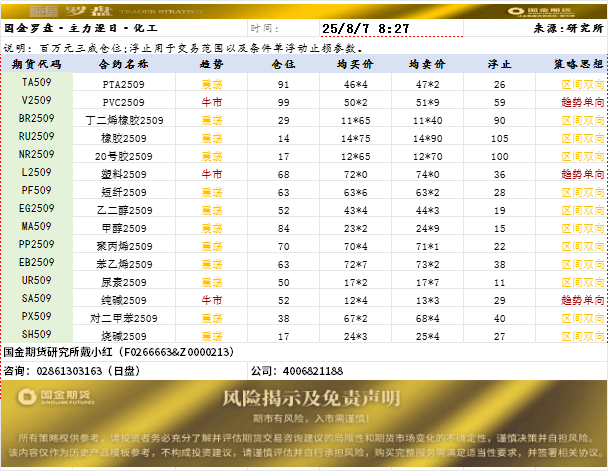Click the 对二甲苯2509 contract name cell

pos(124,318)
